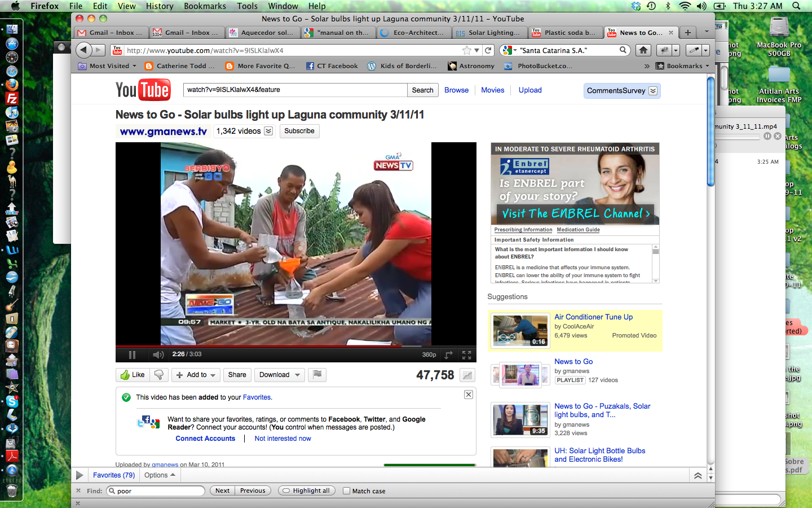Open UH: Solar Light Bottle Bulbs link

[x=599, y=455]
